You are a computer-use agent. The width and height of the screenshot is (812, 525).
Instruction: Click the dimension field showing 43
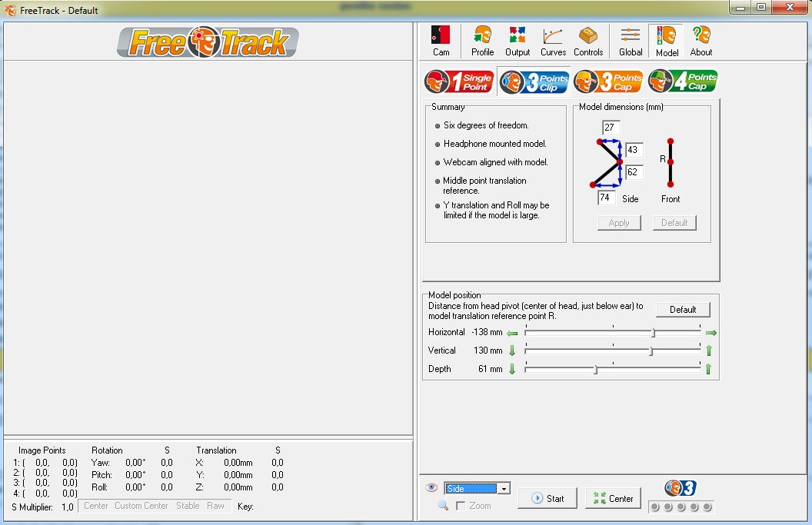[634, 150]
